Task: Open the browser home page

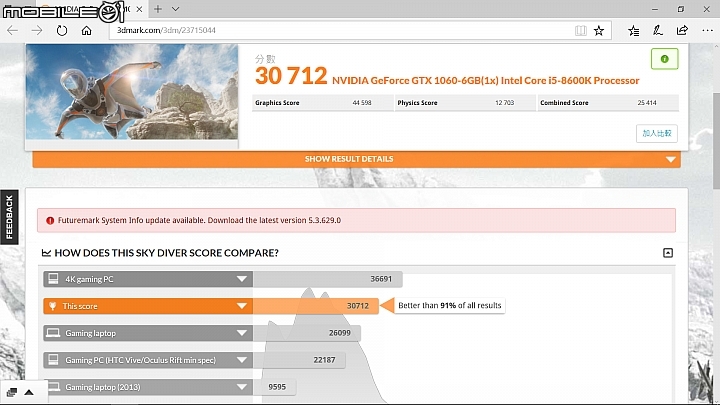Action: click(x=86, y=30)
